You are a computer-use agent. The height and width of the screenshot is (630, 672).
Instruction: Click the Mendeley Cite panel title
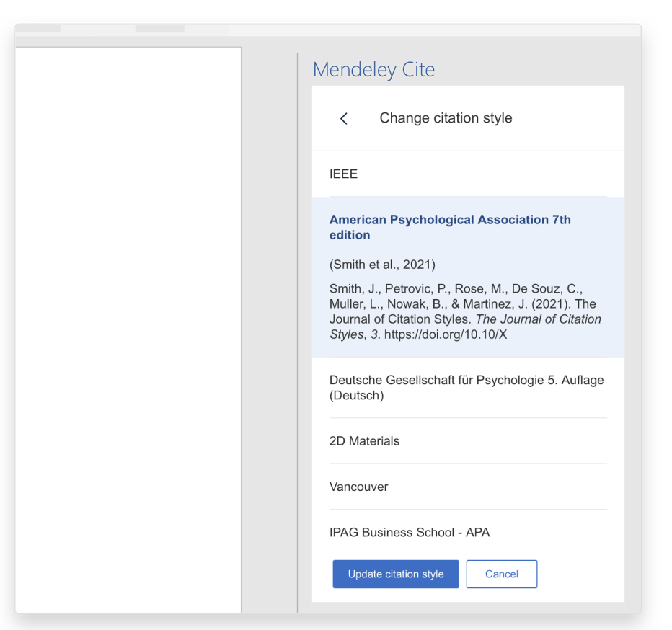373,70
